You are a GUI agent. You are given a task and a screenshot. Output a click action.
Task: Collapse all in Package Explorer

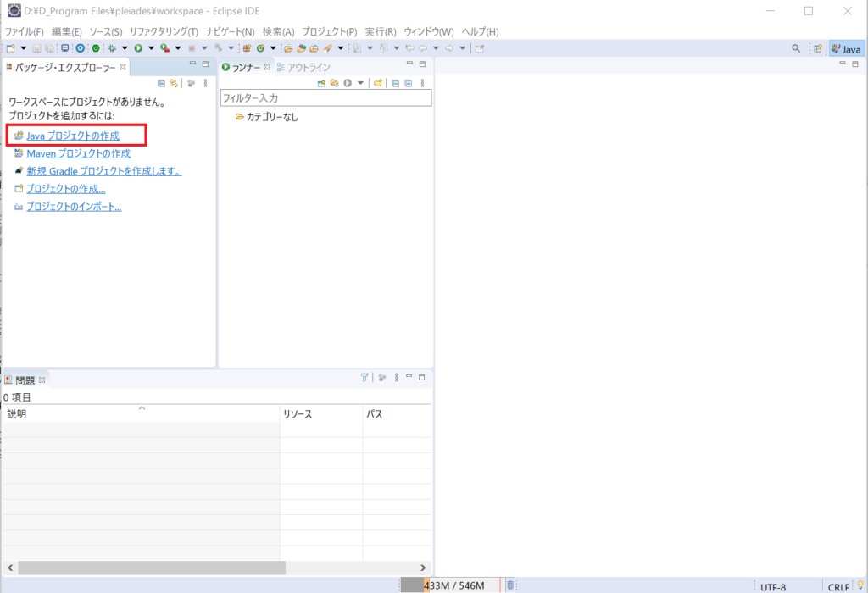[x=161, y=83]
